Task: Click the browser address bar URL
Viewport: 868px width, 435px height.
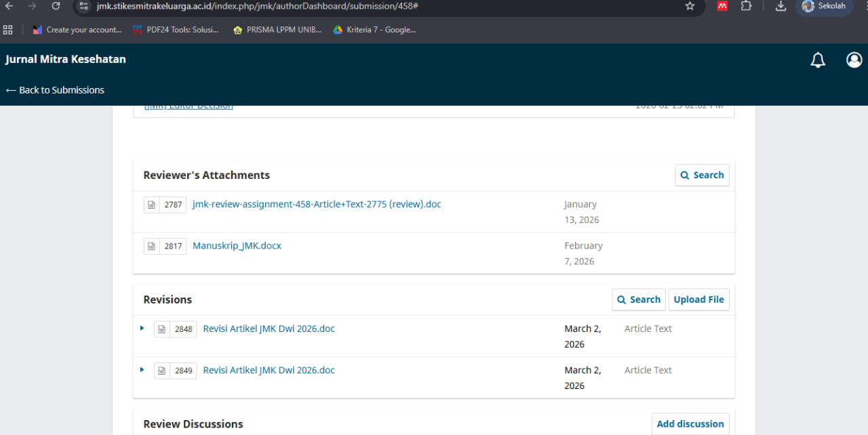Action: tap(258, 6)
